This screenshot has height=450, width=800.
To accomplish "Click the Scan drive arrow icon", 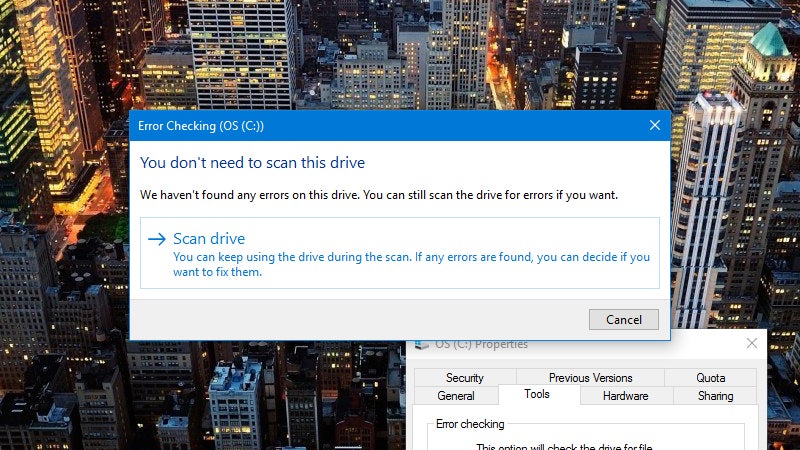I will [156, 239].
